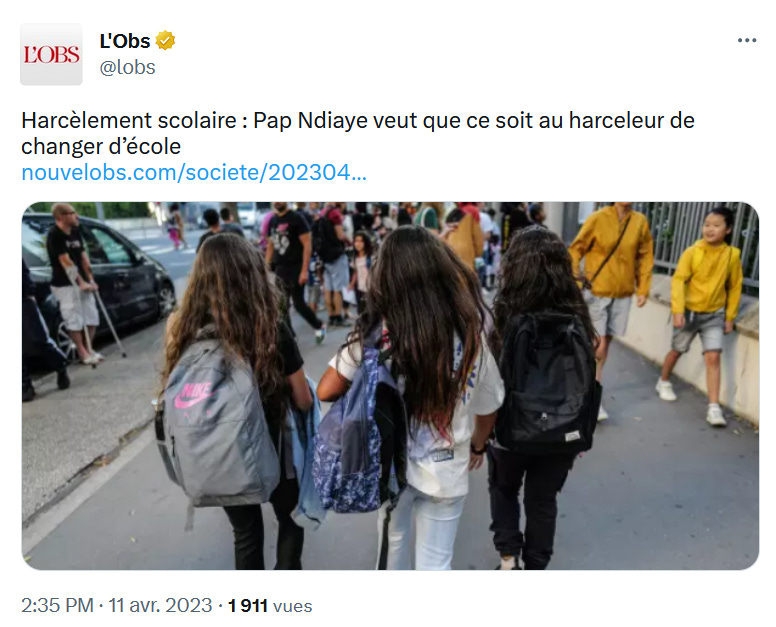Click the L'Obs display name

(x=125, y=41)
